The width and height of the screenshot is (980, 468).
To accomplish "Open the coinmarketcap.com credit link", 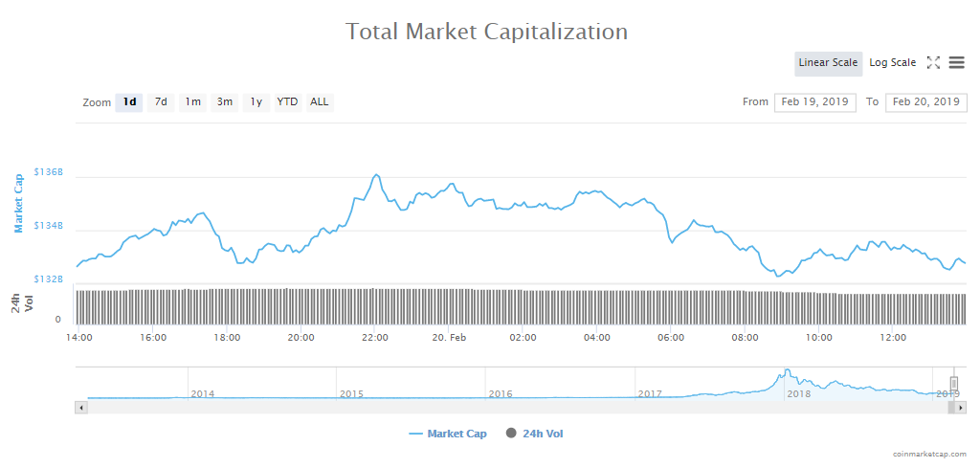I will 928,455.
